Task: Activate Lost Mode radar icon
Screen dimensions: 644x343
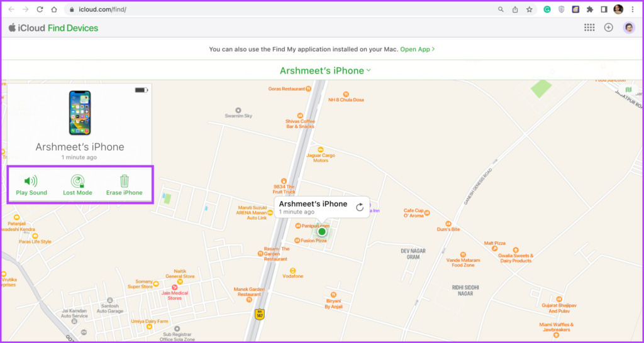Action: pos(77,181)
